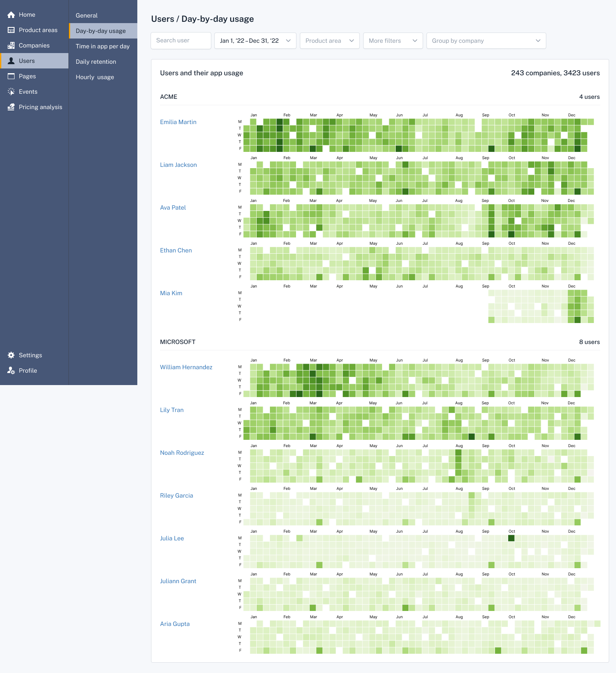Screen dimensions: 616x673
Task: Open William Hernandez user link
Action: click(186, 368)
